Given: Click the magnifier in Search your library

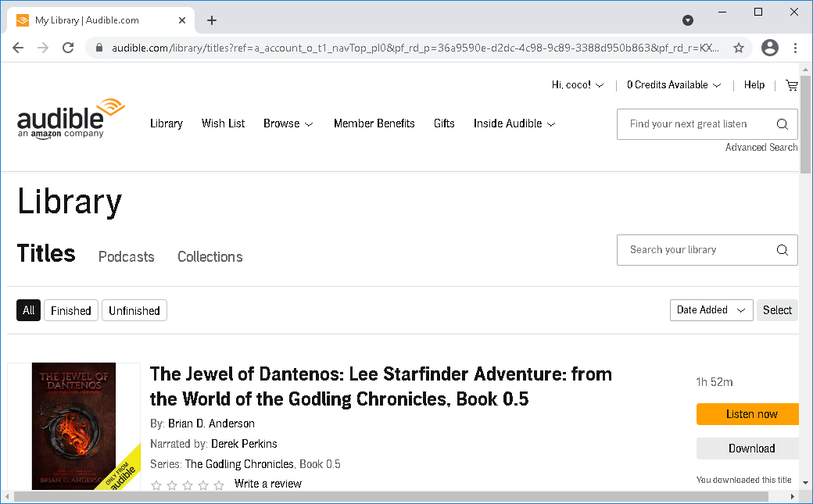Looking at the screenshot, I should (x=782, y=250).
